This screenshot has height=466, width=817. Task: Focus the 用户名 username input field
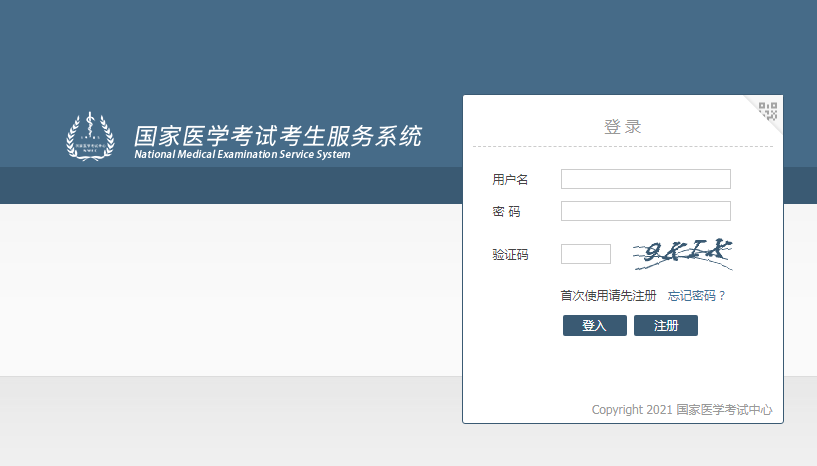[x=645, y=179]
